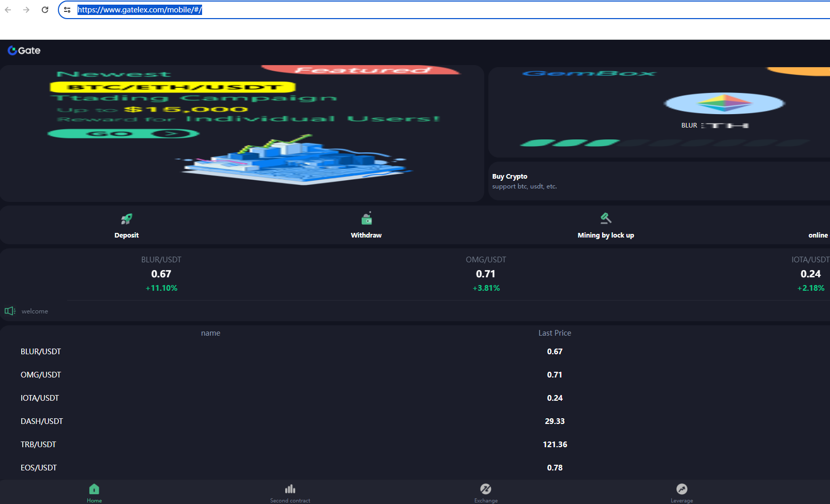Open the TRB/USDT row in the list

(x=415, y=445)
